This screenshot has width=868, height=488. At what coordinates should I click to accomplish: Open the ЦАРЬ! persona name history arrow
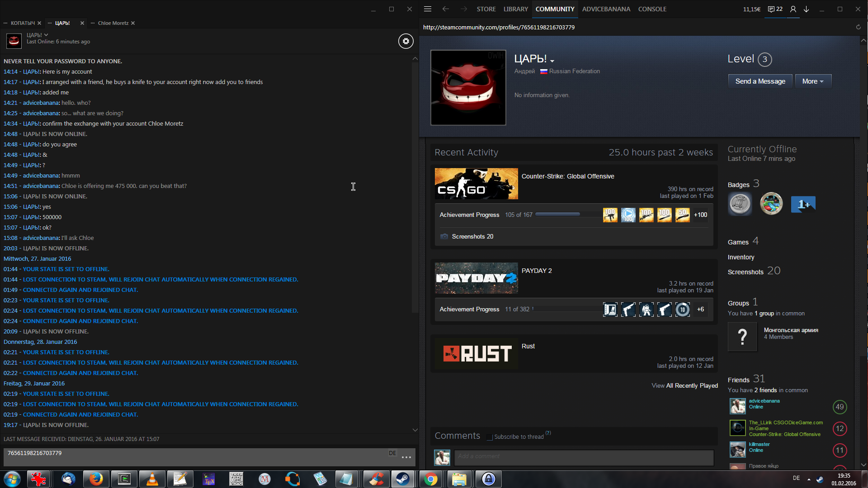pos(552,61)
